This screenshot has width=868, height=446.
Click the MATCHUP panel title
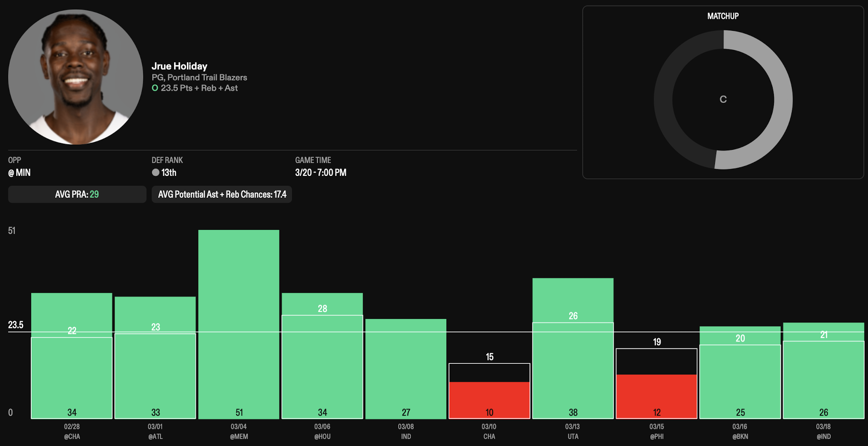coord(723,16)
